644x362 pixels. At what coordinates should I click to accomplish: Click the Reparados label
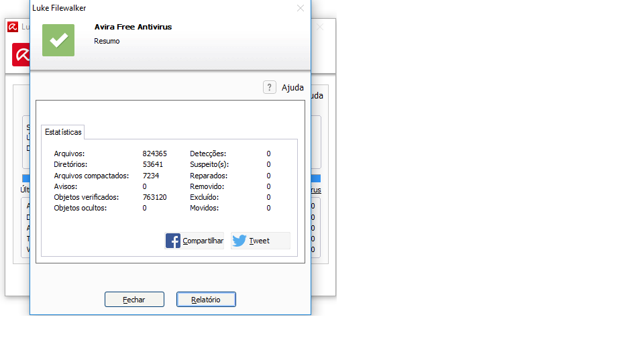209,176
